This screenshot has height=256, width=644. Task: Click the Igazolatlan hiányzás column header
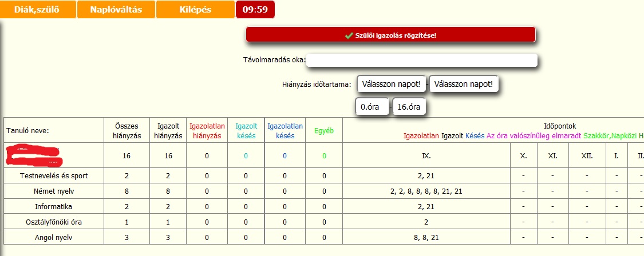[207, 130]
